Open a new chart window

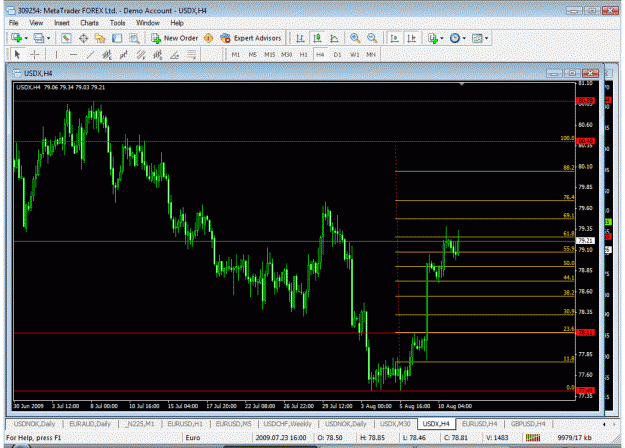pyautogui.click(x=16, y=38)
